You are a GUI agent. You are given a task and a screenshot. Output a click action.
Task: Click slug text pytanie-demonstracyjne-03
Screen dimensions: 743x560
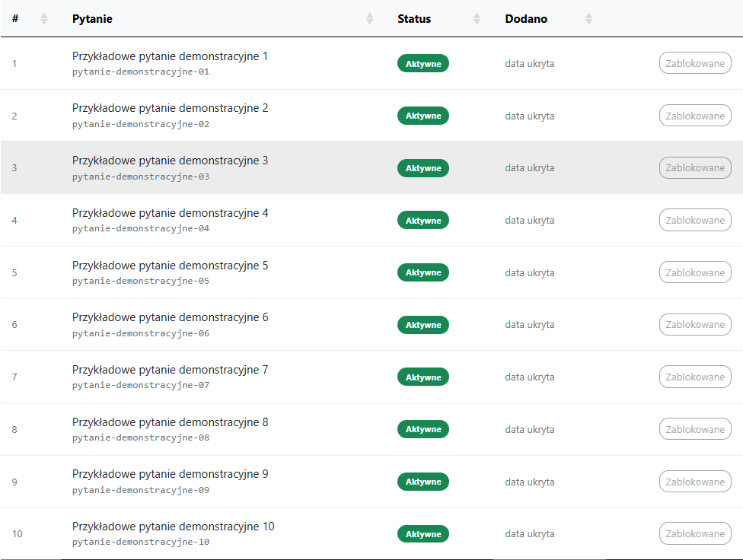click(141, 177)
